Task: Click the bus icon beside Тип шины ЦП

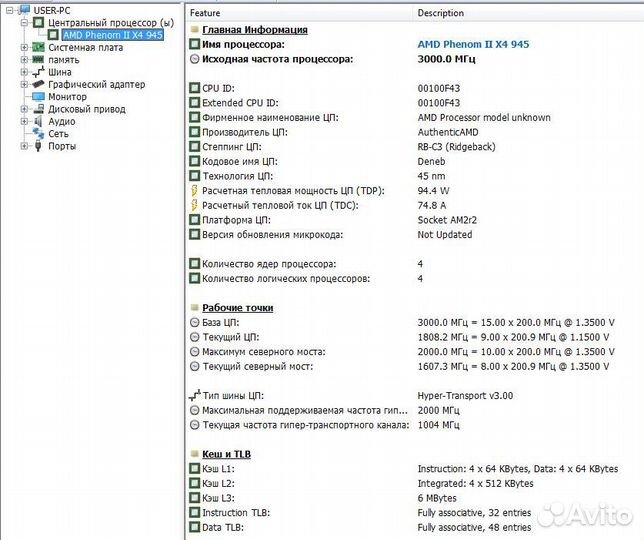Action: (x=195, y=395)
